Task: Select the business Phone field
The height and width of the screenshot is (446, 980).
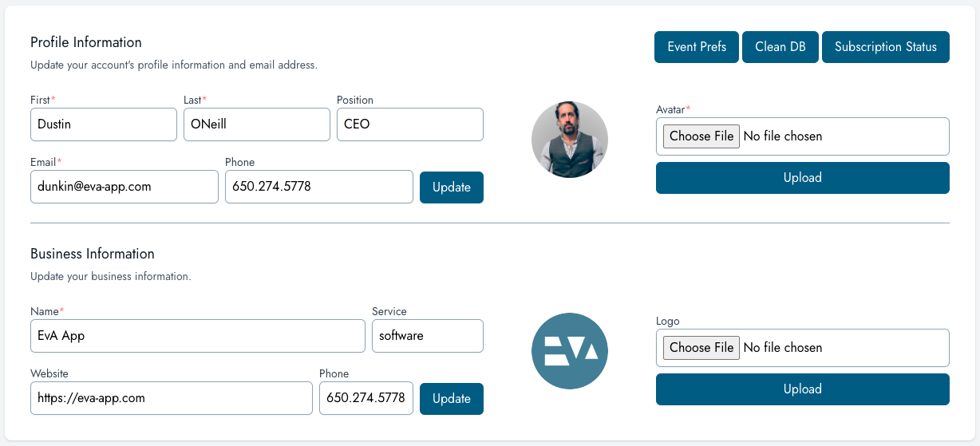Action: tap(366, 398)
